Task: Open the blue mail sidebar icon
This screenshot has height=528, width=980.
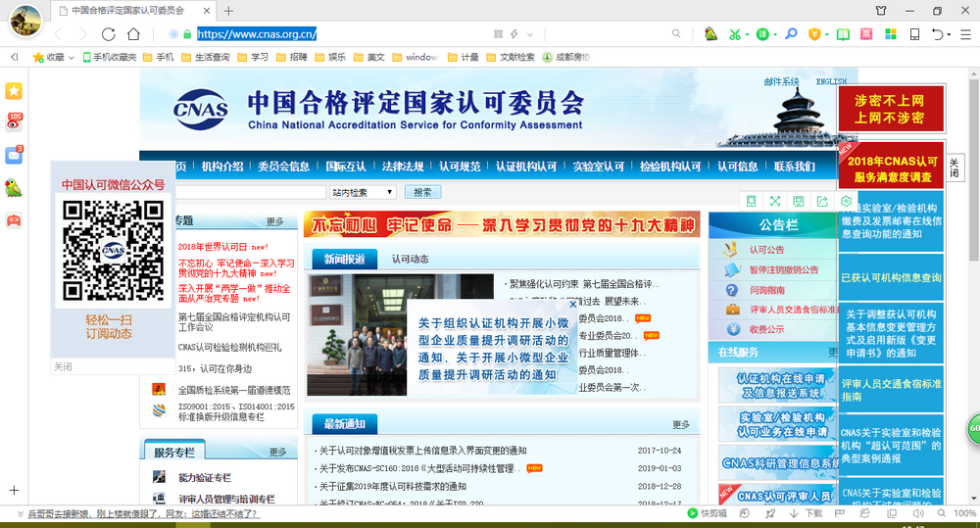Action: tap(14, 155)
